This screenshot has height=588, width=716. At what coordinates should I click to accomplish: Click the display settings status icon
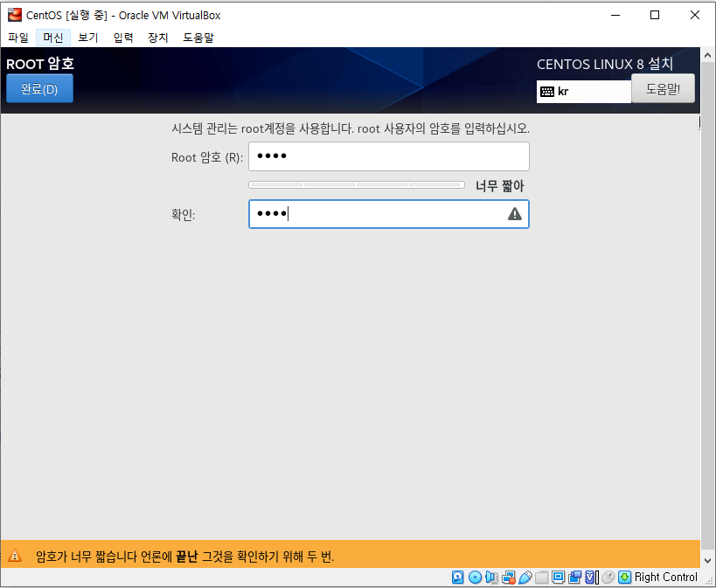[558, 577]
